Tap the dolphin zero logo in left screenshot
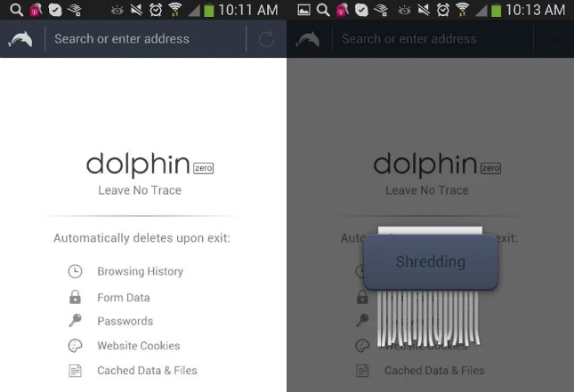Image resolution: width=574 pixels, height=392 pixels. point(150,164)
